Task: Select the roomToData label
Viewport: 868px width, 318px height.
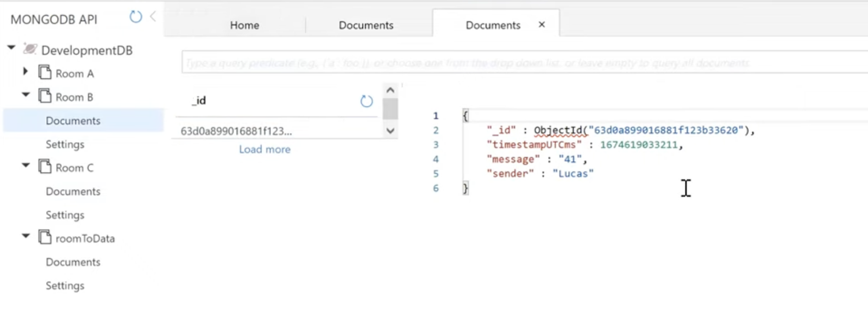Action: pos(85,238)
